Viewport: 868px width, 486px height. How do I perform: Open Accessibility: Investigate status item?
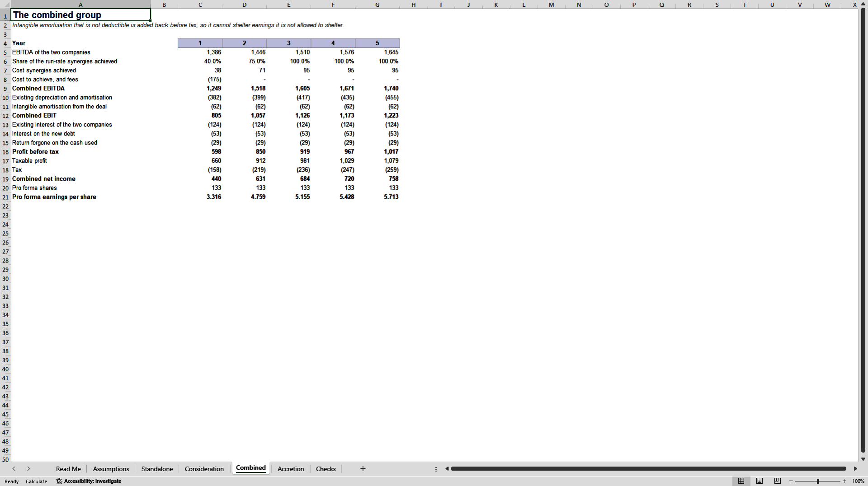[x=89, y=481]
